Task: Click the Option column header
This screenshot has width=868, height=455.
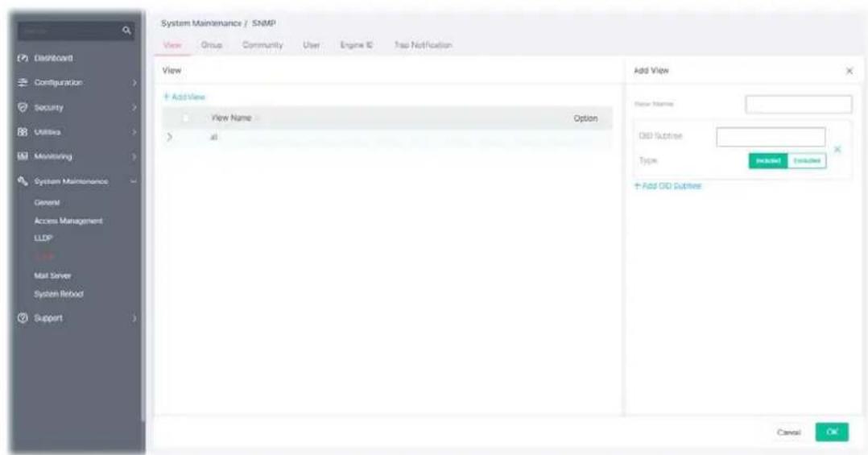Action: click(585, 118)
